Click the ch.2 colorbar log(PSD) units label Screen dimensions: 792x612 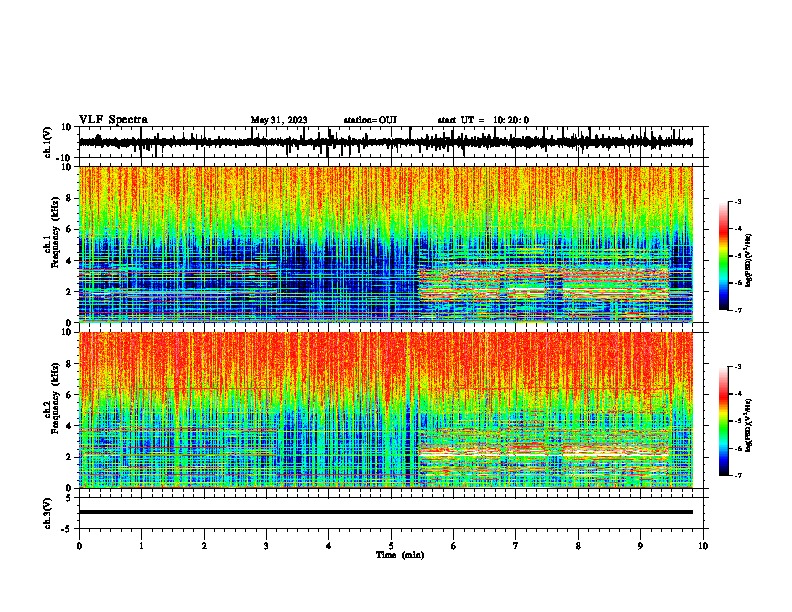pos(749,425)
